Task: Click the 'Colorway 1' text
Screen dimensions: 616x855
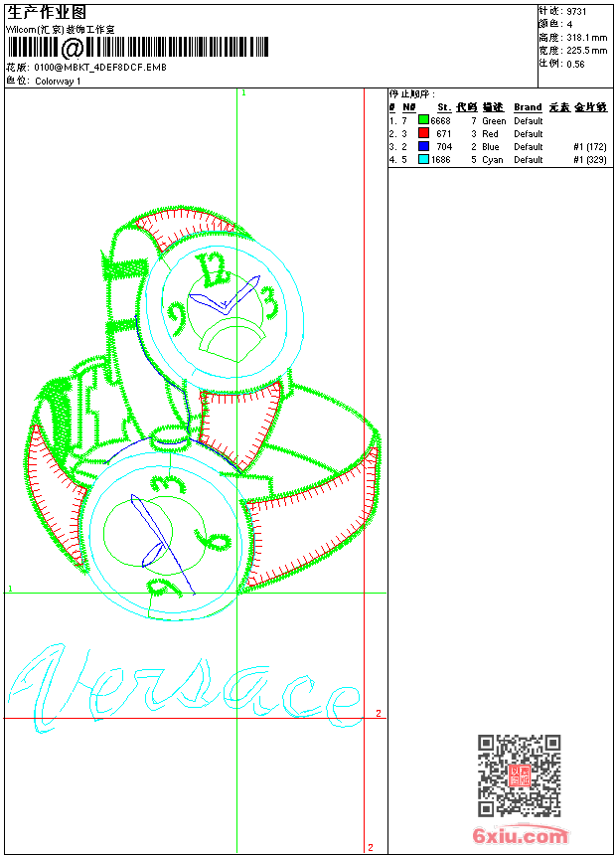Action: [58, 82]
